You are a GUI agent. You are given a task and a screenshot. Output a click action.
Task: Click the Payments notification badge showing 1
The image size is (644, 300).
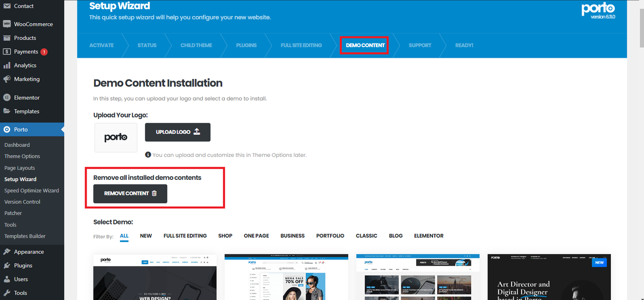click(44, 52)
